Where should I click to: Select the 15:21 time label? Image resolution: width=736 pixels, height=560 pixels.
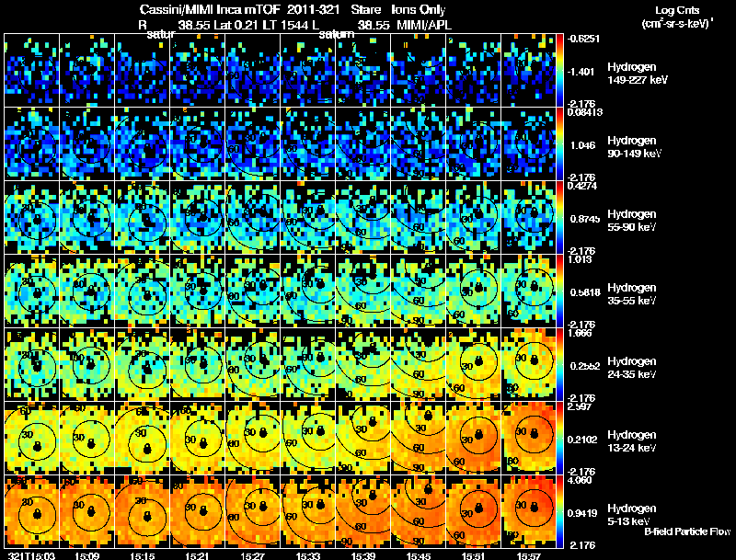(198, 555)
